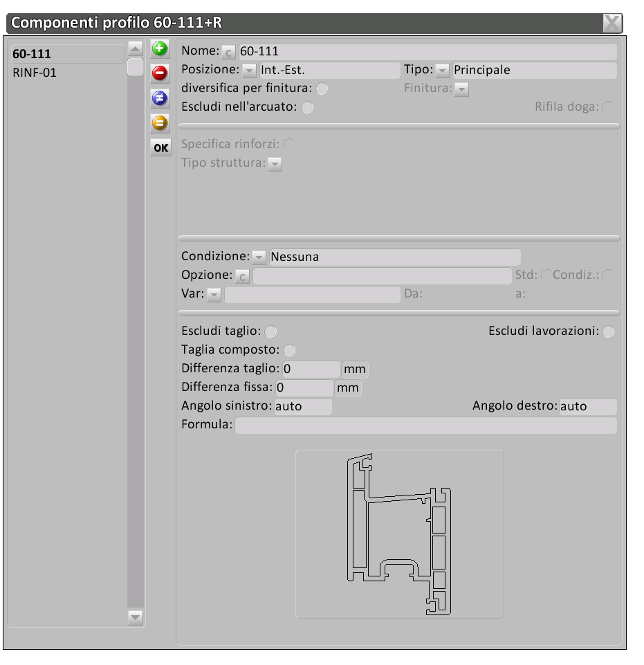The width and height of the screenshot is (644, 665).
Task: Click the 'c' icon beside Opzione
Action: pyautogui.click(x=242, y=277)
